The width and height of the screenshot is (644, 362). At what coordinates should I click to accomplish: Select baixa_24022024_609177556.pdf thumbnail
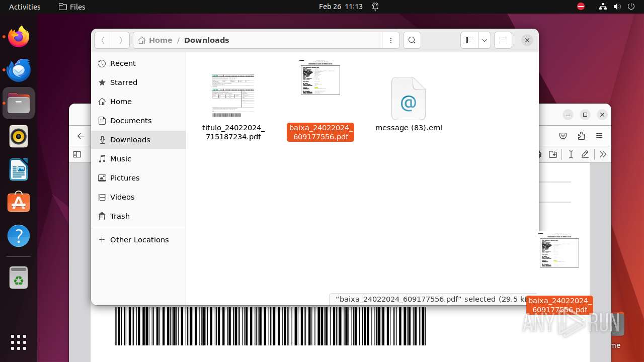coord(320,77)
